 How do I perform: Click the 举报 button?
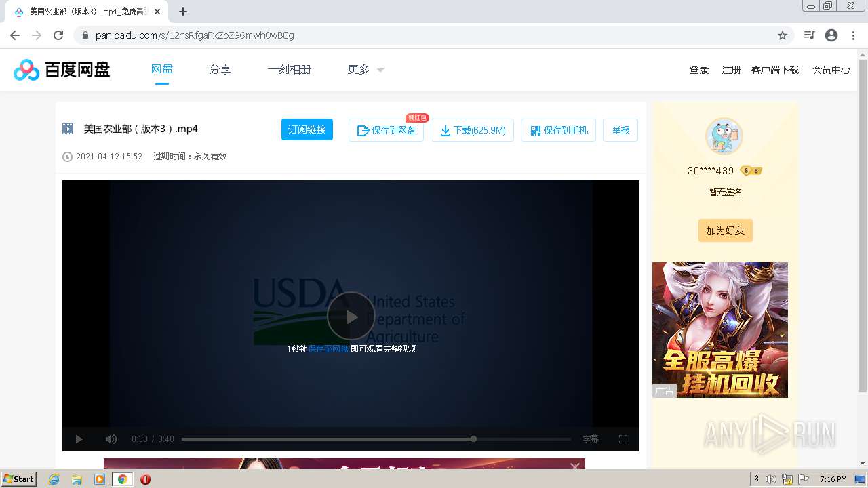click(620, 130)
